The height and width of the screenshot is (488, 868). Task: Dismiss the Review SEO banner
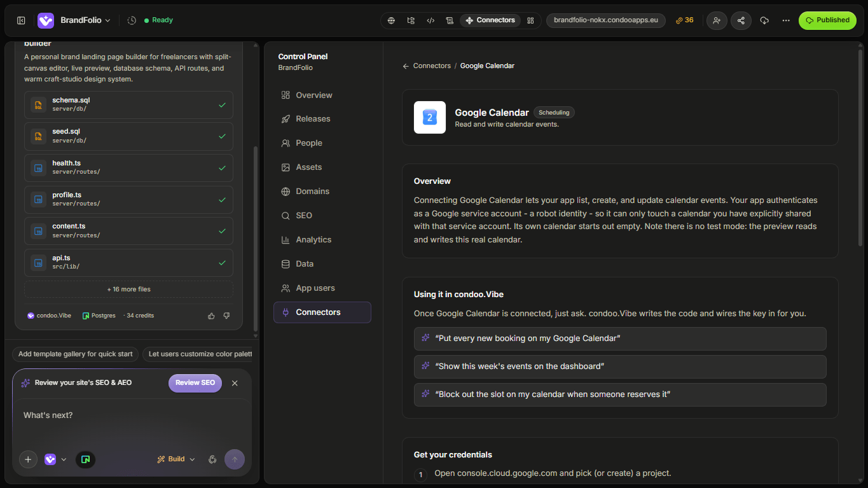click(235, 383)
